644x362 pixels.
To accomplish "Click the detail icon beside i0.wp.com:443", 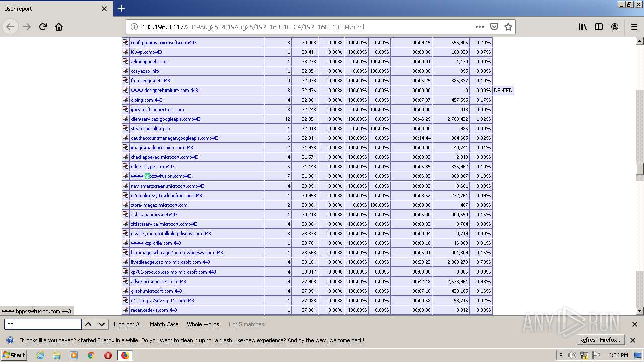I will pyautogui.click(x=126, y=52).
